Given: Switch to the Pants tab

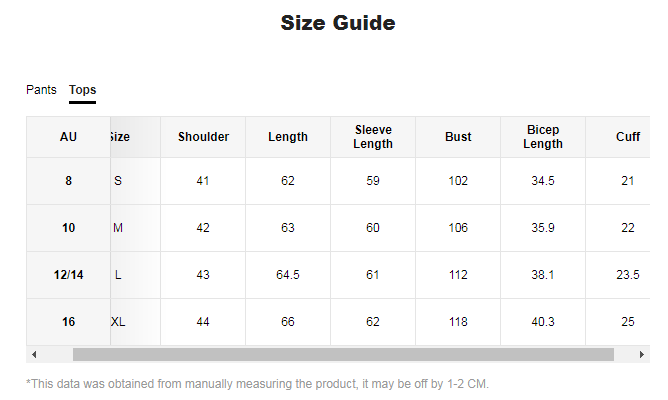Looking at the screenshot, I should coord(41,90).
